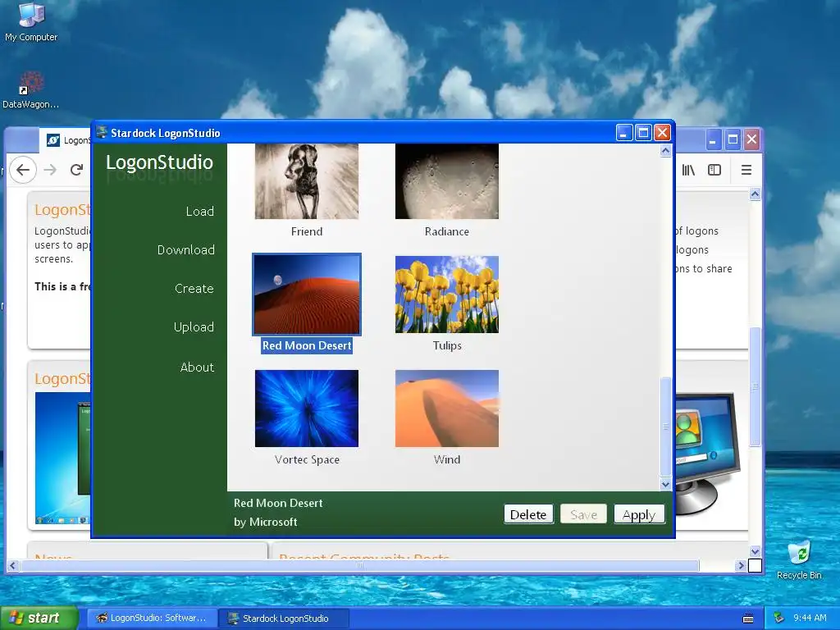Screen dimensions: 840x630
Task: Close the Stardock LogonStudio window
Action: (663, 132)
